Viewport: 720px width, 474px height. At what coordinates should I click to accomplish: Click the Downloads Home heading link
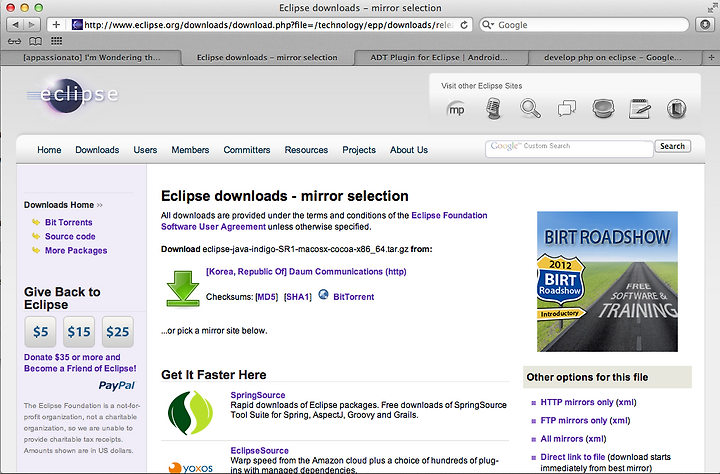click(59, 205)
